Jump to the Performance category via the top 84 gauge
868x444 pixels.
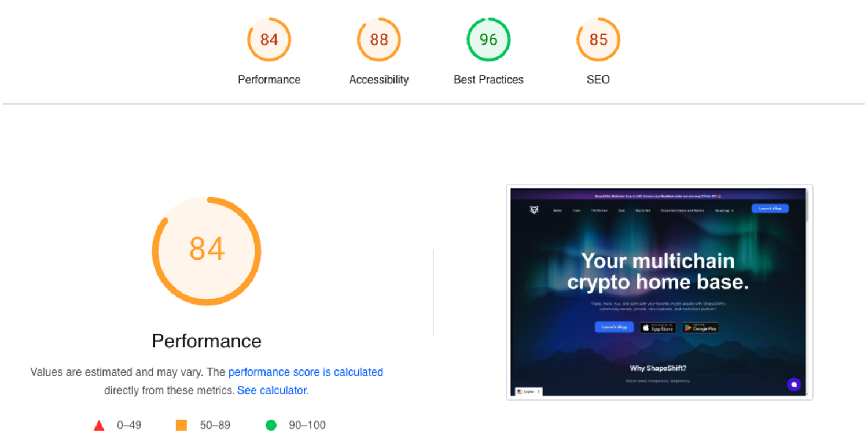click(x=269, y=40)
